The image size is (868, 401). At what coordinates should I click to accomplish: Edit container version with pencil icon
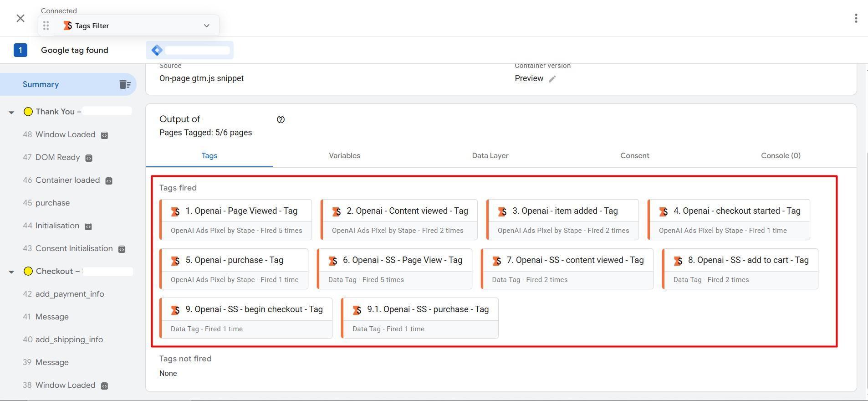point(552,79)
